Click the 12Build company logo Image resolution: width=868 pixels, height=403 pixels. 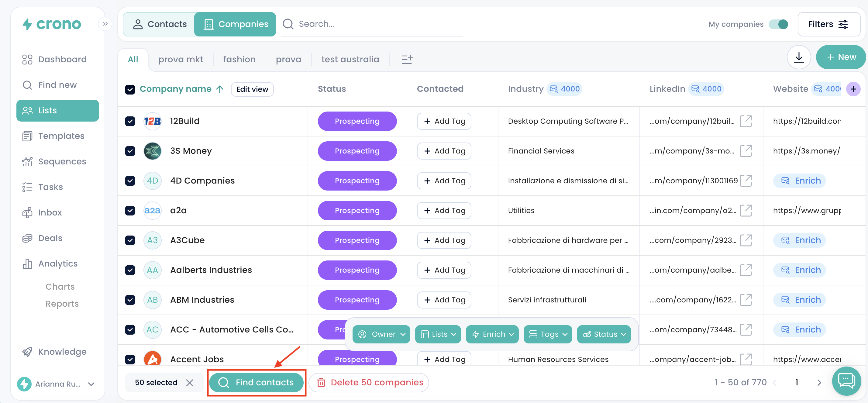tap(152, 121)
